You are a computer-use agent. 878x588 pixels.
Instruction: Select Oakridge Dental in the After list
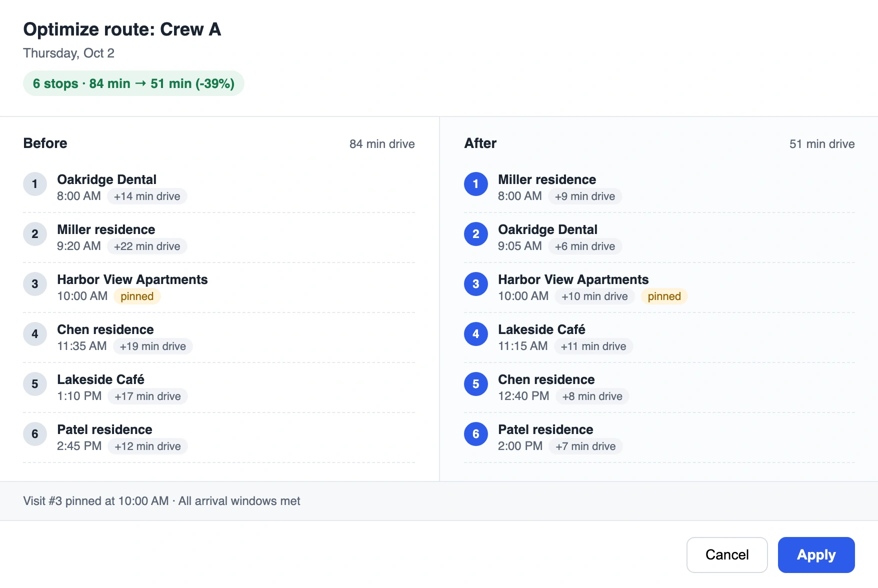[547, 229]
